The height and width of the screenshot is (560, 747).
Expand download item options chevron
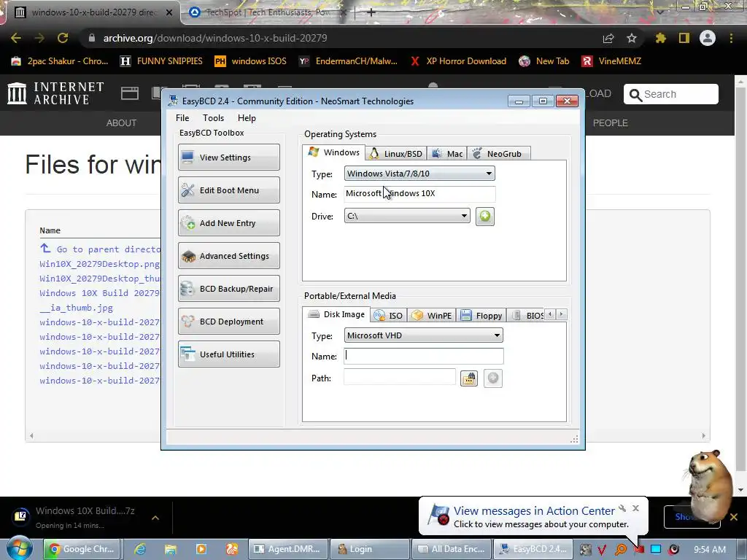pos(155,518)
